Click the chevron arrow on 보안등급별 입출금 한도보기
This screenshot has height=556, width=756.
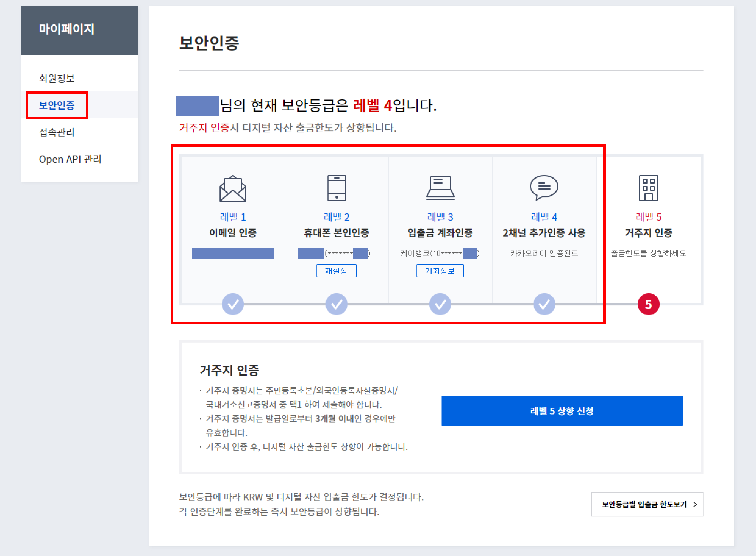point(695,505)
